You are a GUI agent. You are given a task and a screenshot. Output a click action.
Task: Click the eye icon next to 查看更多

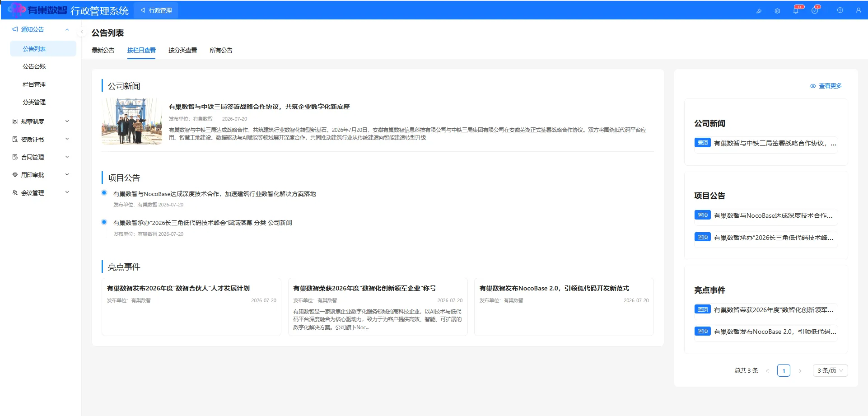(x=813, y=86)
